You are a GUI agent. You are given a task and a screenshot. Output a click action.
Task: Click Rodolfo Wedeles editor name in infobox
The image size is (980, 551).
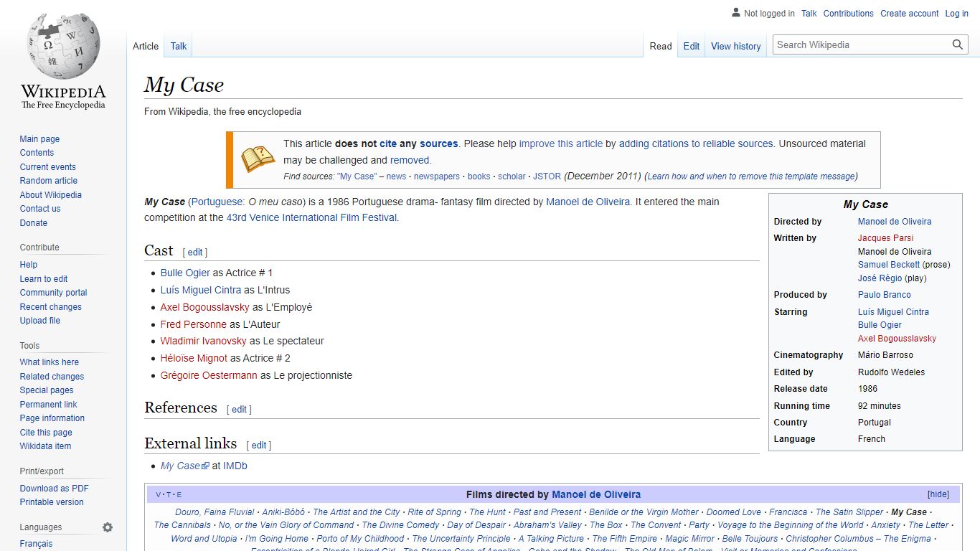(891, 372)
